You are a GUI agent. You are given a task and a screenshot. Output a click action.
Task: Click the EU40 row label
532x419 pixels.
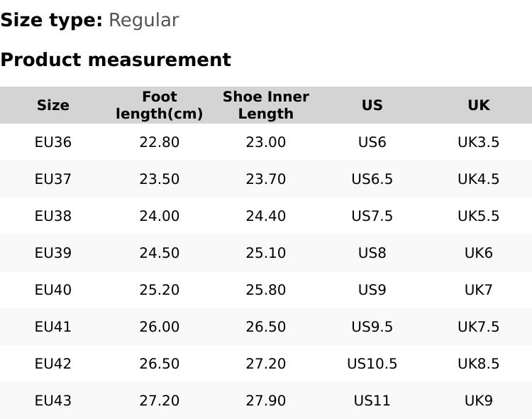[x=53, y=290]
